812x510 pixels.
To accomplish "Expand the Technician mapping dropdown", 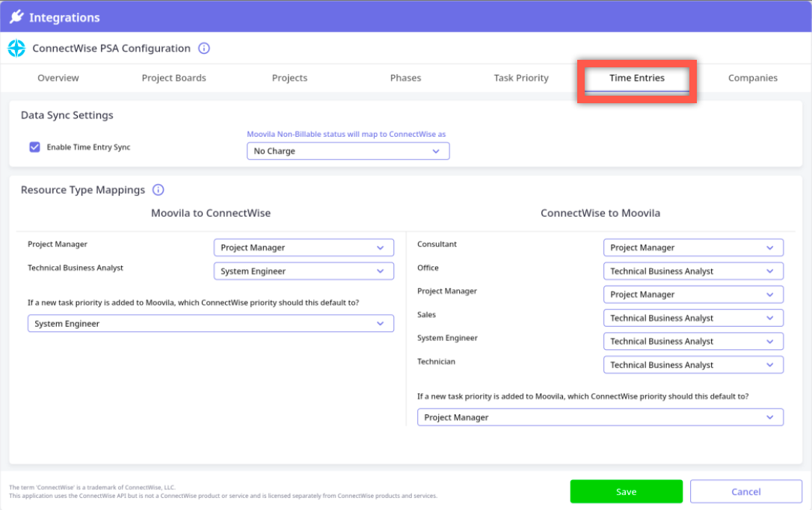I will [x=693, y=365].
